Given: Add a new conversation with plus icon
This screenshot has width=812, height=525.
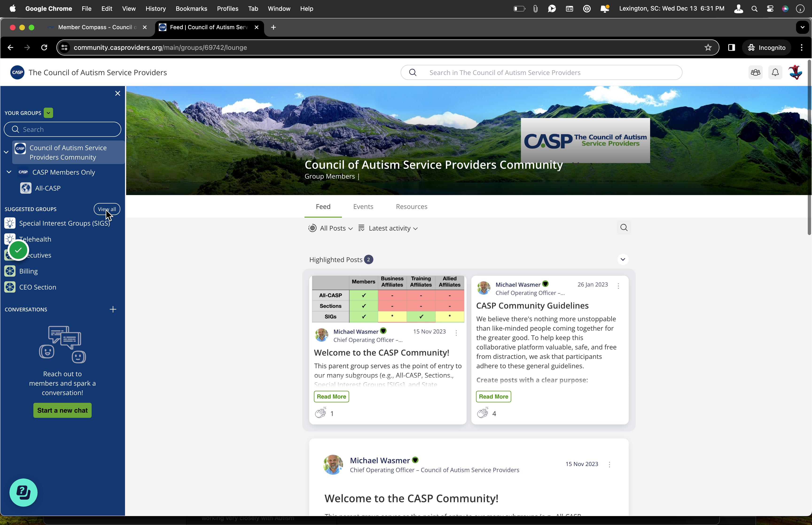Looking at the screenshot, I should coord(113,309).
